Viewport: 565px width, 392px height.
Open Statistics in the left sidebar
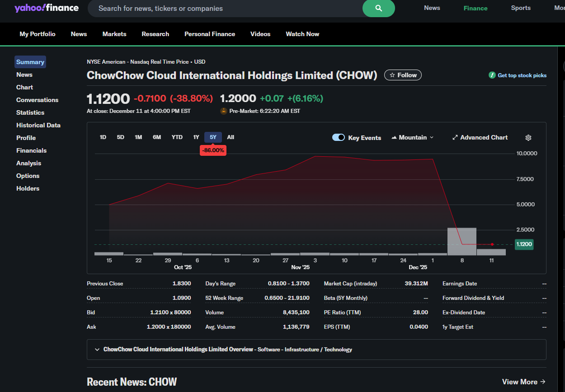coord(30,113)
